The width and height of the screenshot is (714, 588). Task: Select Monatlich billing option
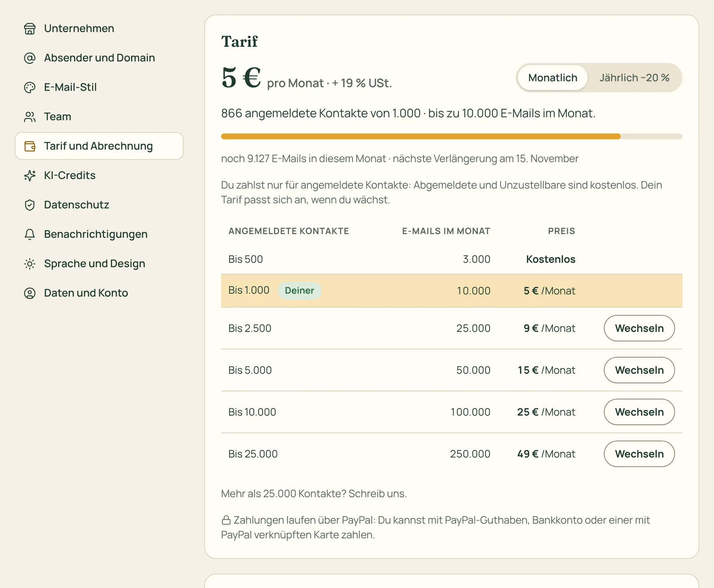click(x=553, y=78)
